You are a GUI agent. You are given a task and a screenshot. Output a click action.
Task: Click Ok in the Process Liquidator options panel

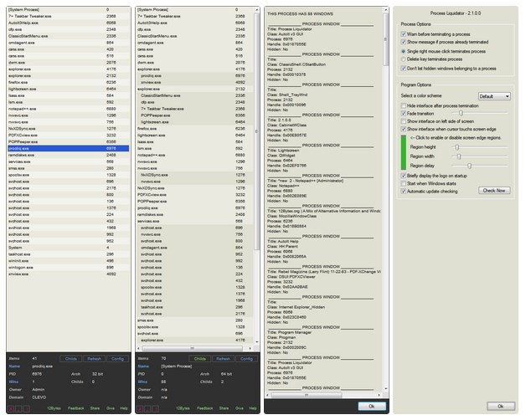501,407
